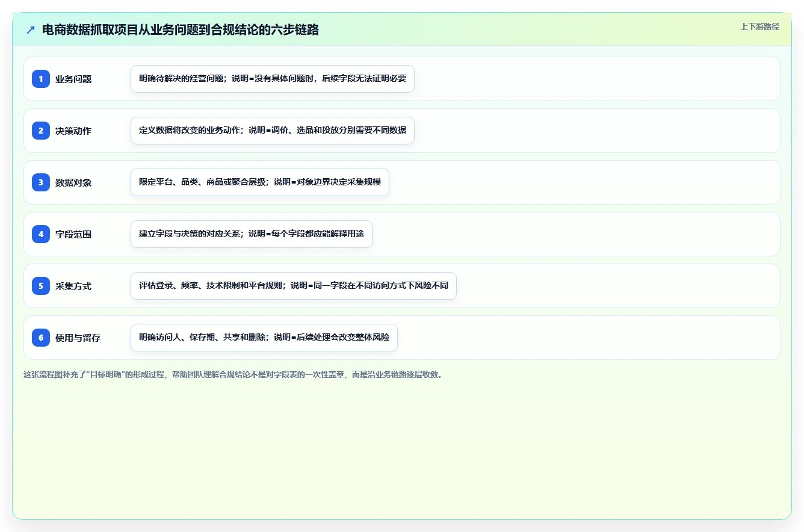This screenshot has height=532, width=804.
Task: Click step number 2 badge
Action: tap(41, 131)
